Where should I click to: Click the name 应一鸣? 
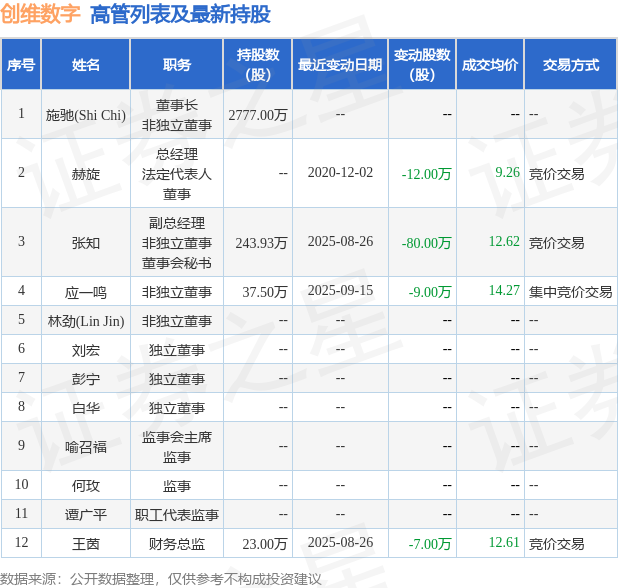click(86, 292)
